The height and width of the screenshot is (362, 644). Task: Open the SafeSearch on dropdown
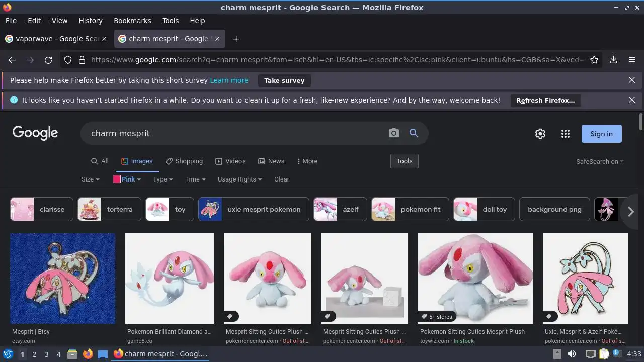click(600, 161)
